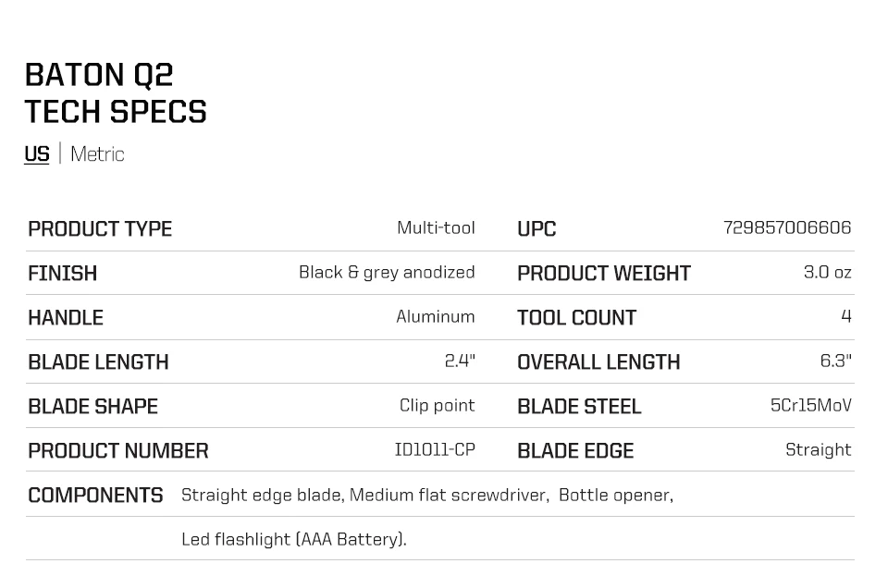Click the Clip point blade shape value
The image size is (888, 588).
point(438,405)
